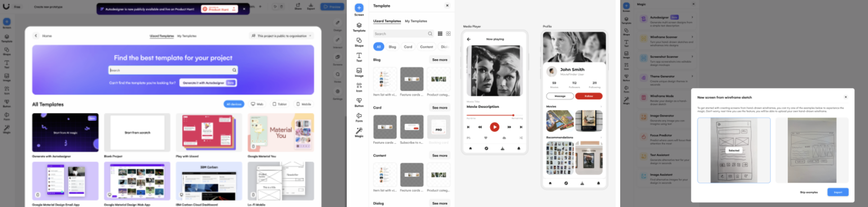The width and height of the screenshot is (868, 207).
Task: Select the Button tool beside the Template panel
Action: [x=359, y=103]
